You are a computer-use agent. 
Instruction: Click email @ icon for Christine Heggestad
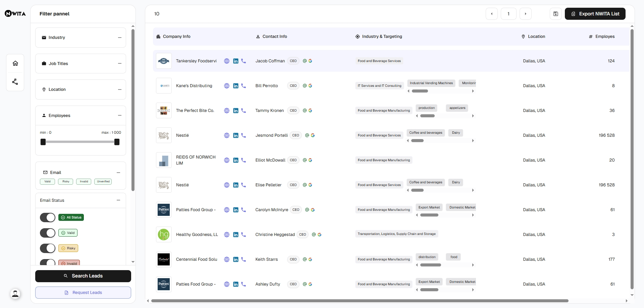pyautogui.click(x=314, y=235)
